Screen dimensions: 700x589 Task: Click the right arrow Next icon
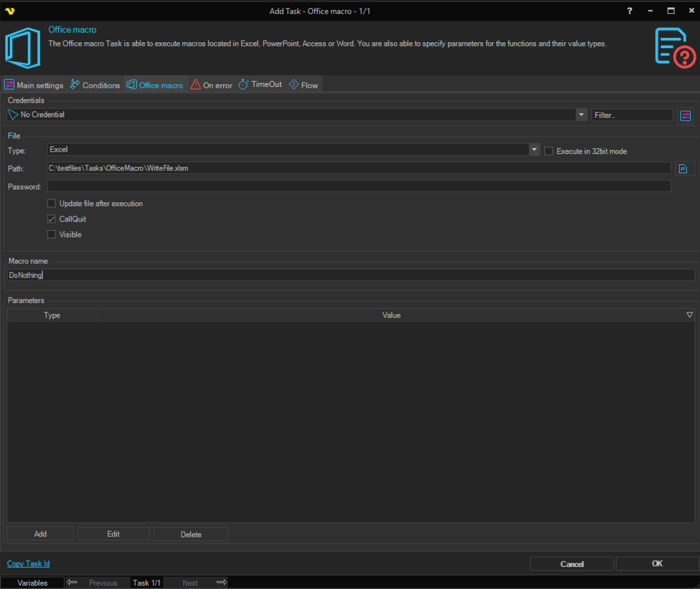click(x=222, y=582)
